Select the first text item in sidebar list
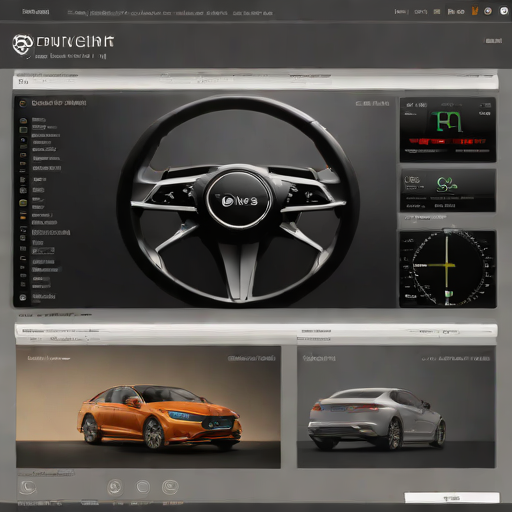The height and width of the screenshot is (512, 512). pos(39,120)
